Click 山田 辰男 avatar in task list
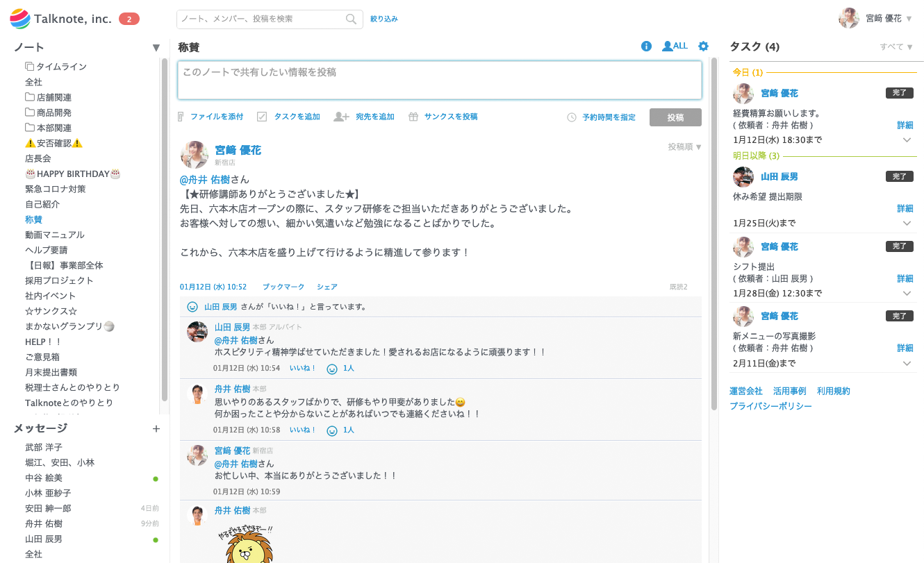 [743, 177]
